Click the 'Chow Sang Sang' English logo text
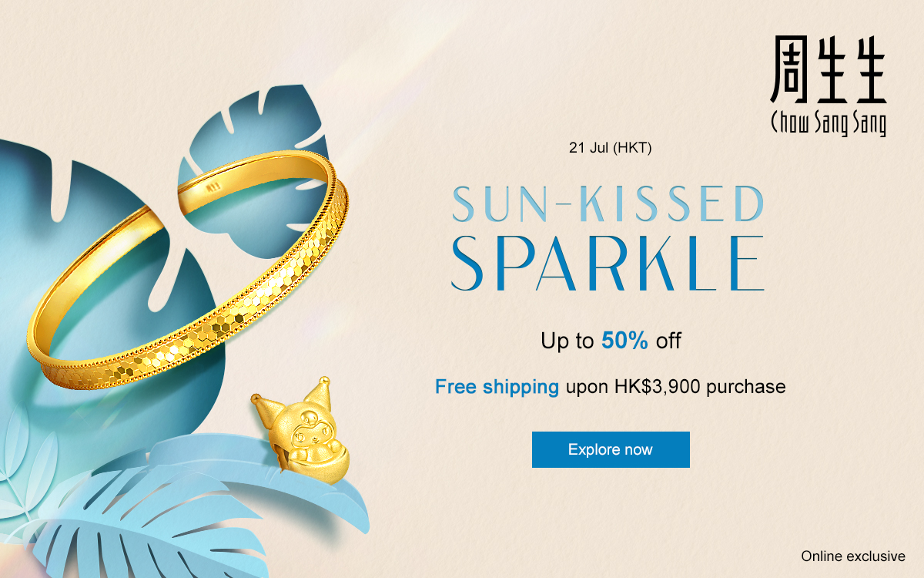 829,123
